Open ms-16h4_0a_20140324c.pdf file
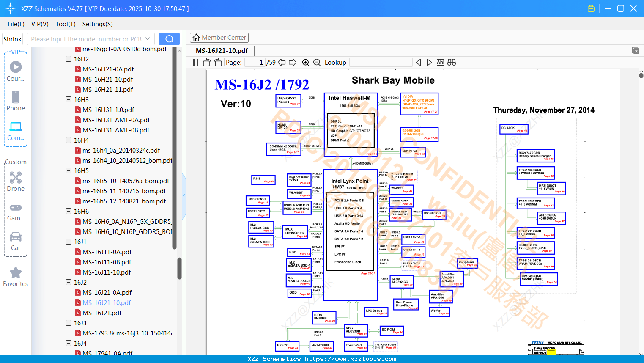 point(121,150)
